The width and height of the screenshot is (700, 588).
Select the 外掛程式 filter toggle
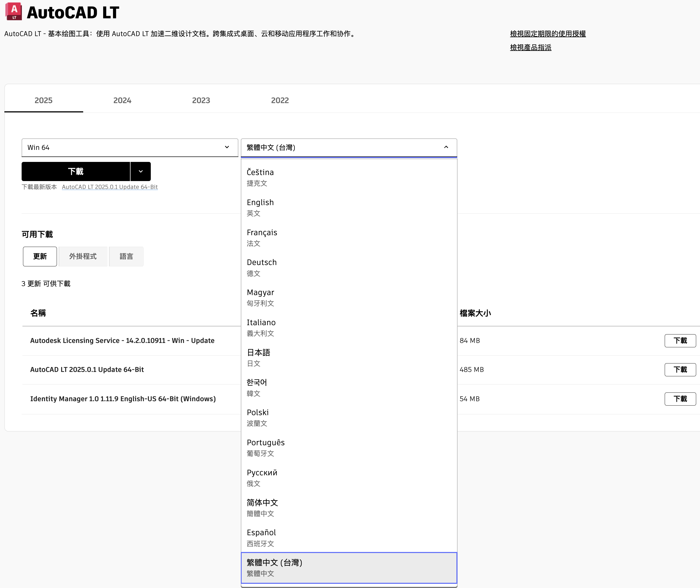[83, 256]
